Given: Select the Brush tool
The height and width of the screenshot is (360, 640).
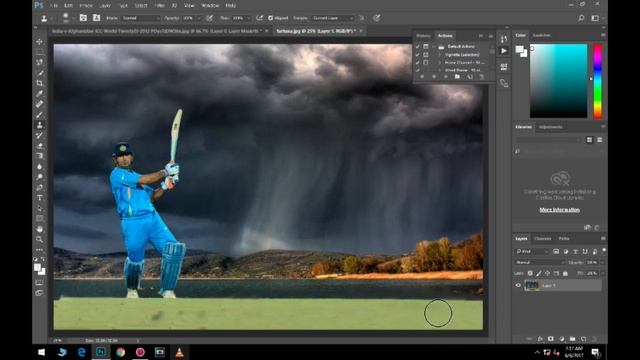Looking at the screenshot, I should point(40,115).
